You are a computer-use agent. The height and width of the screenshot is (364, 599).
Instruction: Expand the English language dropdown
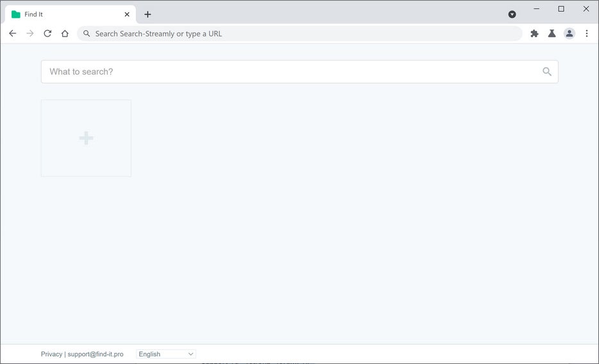pos(166,354)
